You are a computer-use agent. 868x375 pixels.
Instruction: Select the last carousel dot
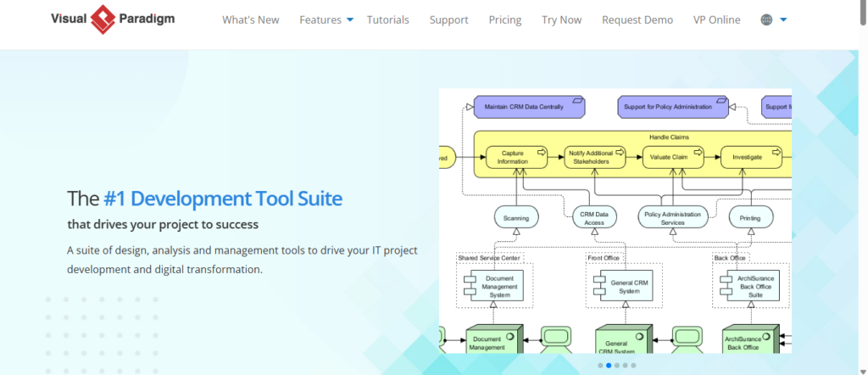(634, 366)
